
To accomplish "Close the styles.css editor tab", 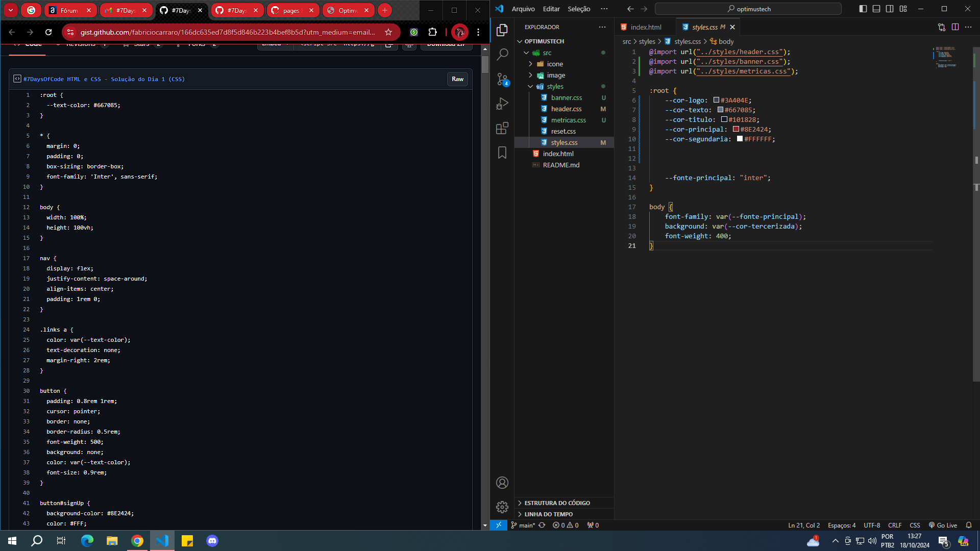I will [732, 27].
